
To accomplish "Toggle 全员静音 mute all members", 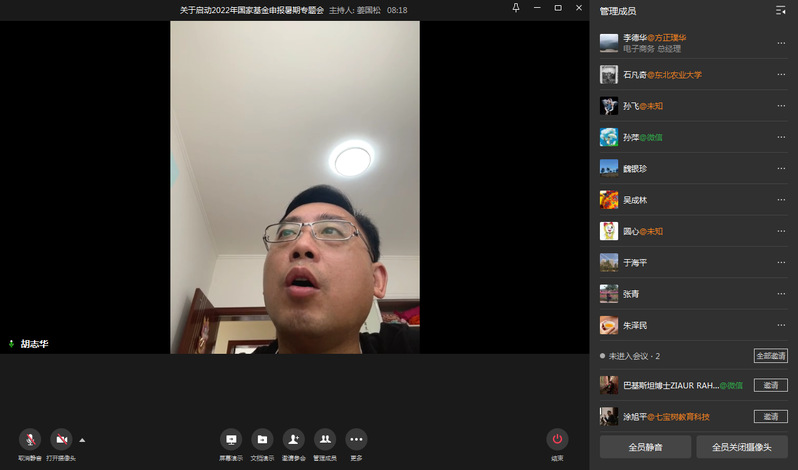I will click(x=644, y=446).
